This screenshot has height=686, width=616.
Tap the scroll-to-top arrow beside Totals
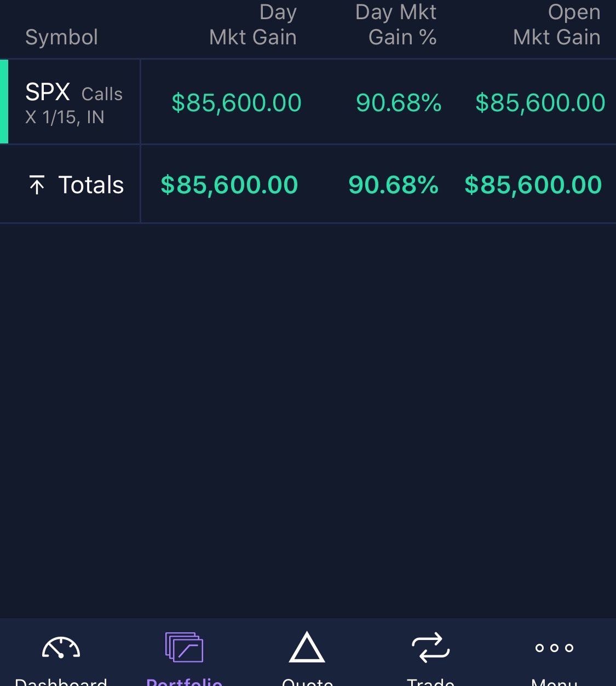pos(37,185)
